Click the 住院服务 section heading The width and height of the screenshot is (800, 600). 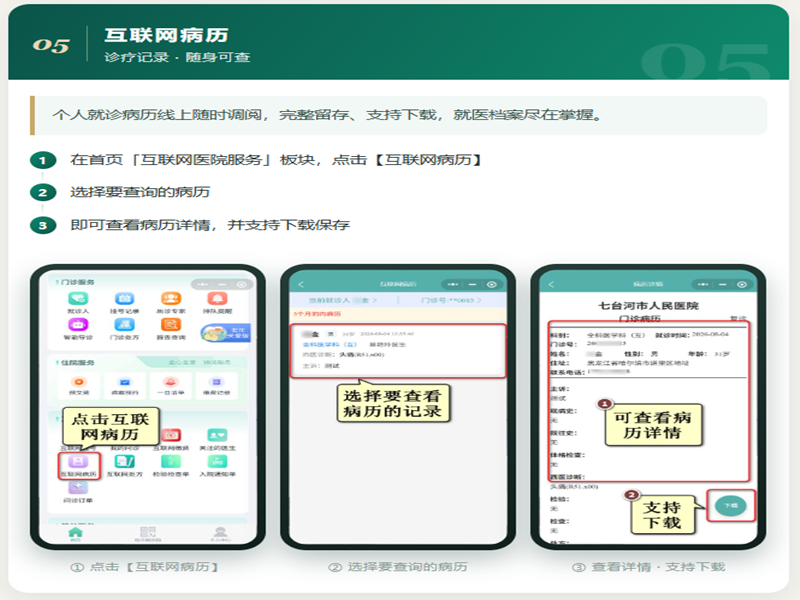click(78, 363)
